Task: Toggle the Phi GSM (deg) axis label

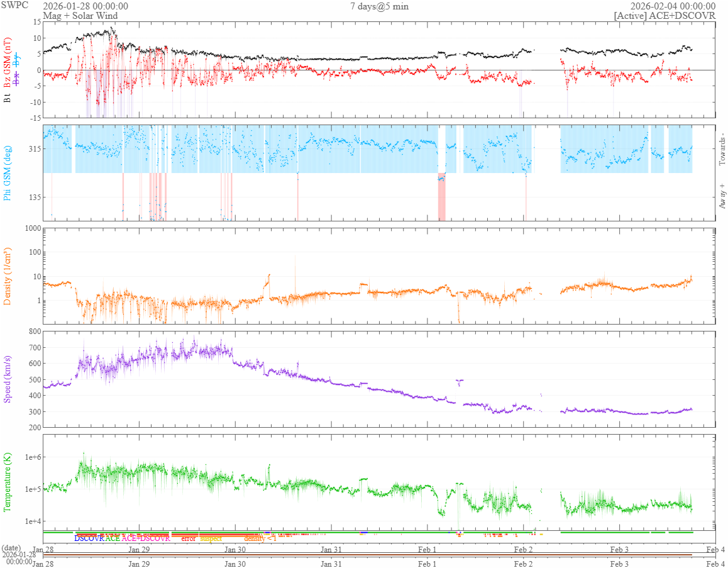Action: click(8, 173)
